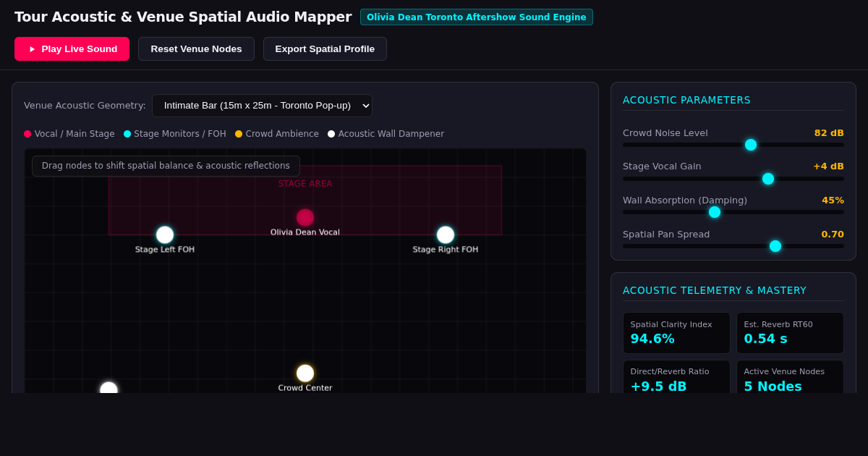868x456 pixels.
Task: Click the 45% wall absorption value
Action: pos(833,200)
